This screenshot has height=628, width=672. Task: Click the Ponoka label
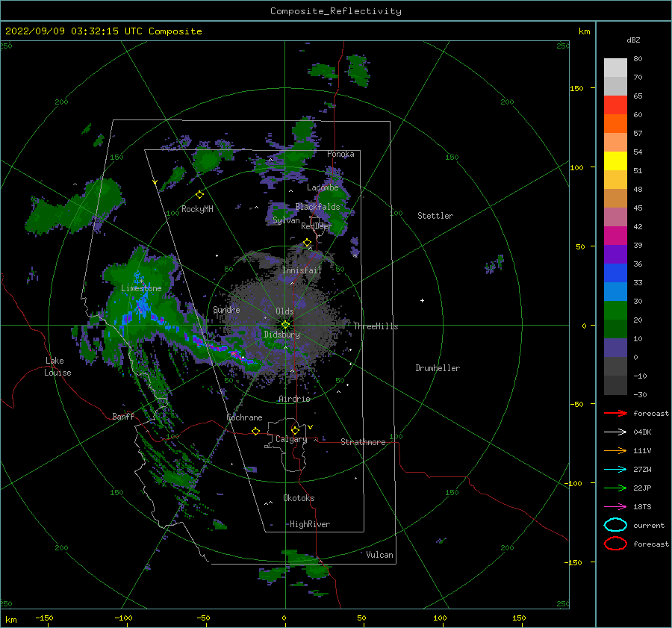click(340, 154)
